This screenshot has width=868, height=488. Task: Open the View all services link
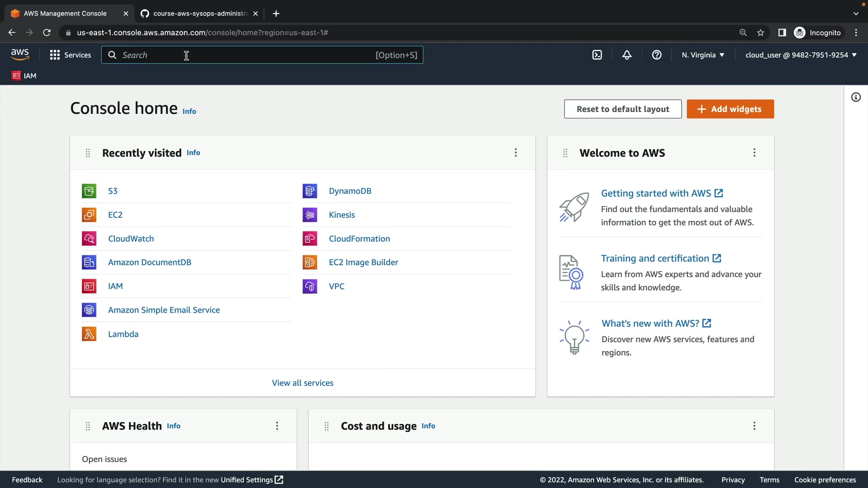(302, 383)
